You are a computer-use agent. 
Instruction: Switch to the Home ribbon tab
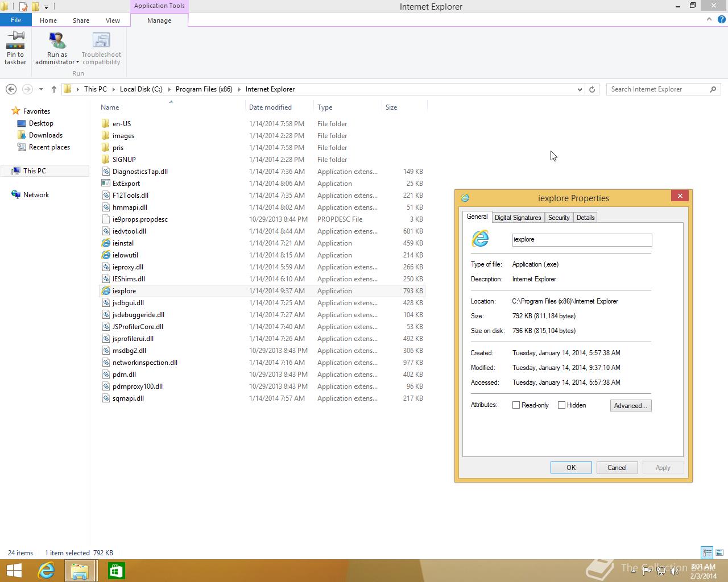[48, 20]
